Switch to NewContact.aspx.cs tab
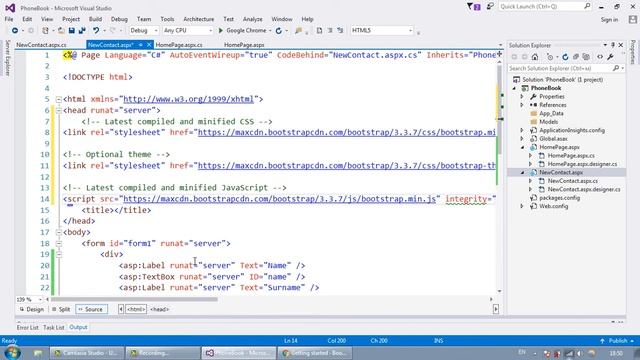 [x=41, y=45]
